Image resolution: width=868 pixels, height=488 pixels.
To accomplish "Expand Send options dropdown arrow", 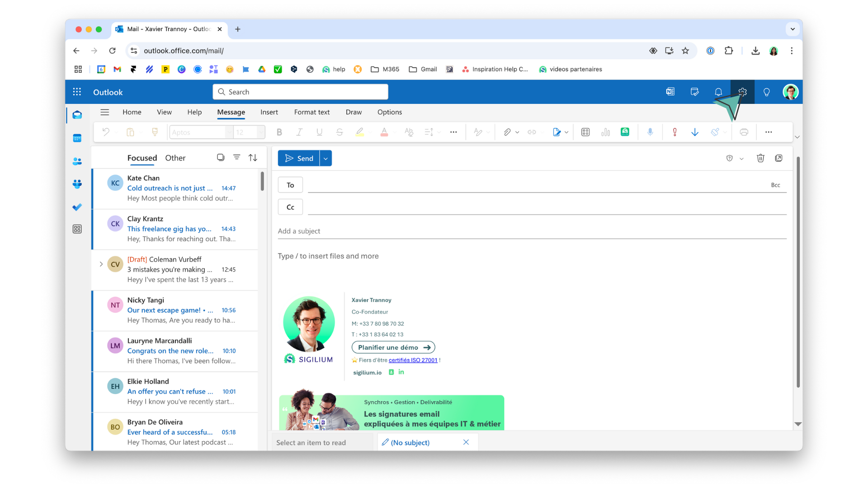I will 325,159.
